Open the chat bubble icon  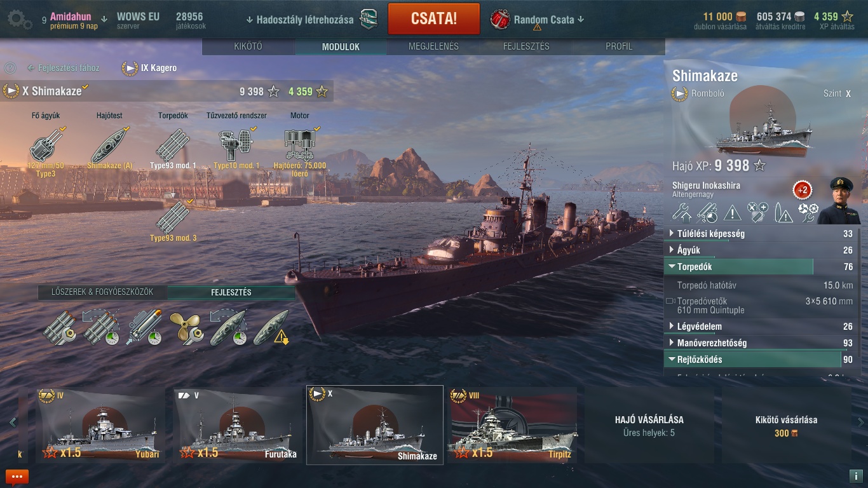[17, 476]
